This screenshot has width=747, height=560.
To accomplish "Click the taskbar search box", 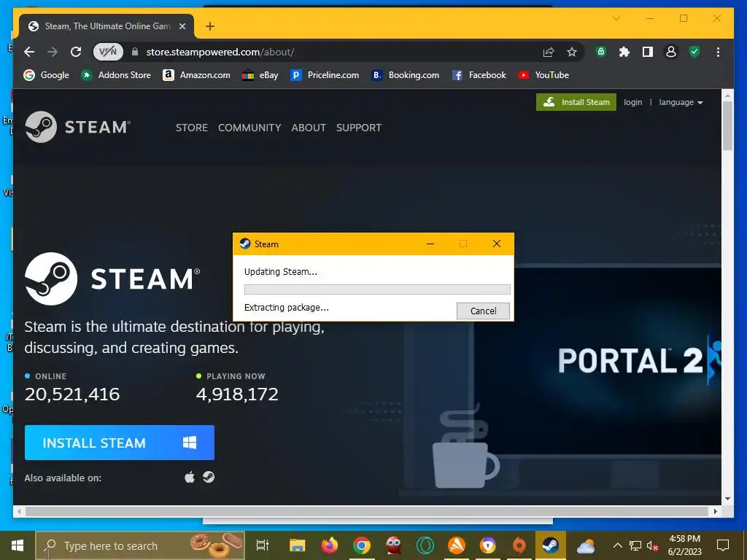I will click(x=140, y=545).
